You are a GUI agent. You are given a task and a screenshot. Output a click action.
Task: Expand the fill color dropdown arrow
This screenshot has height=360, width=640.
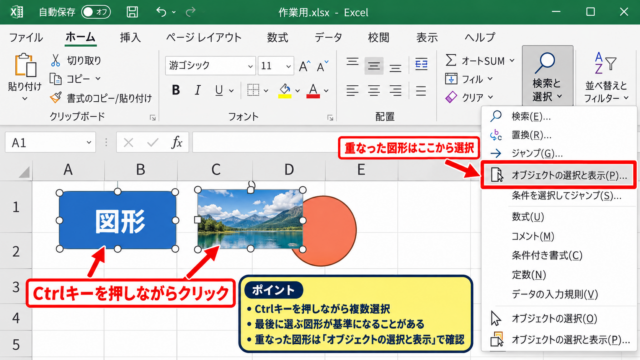click(298, 91)
